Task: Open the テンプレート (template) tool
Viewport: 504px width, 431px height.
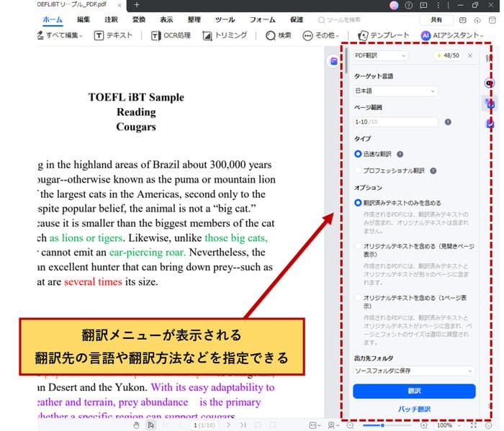Action: pos(384,35)
